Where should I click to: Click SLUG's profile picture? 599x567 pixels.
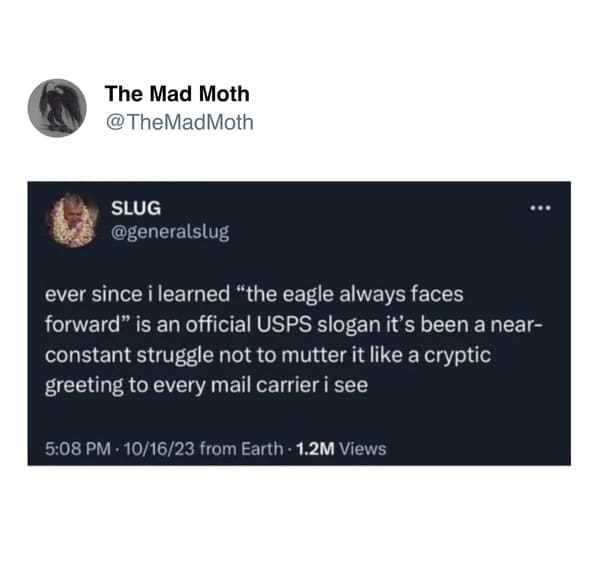click(73, 220)
